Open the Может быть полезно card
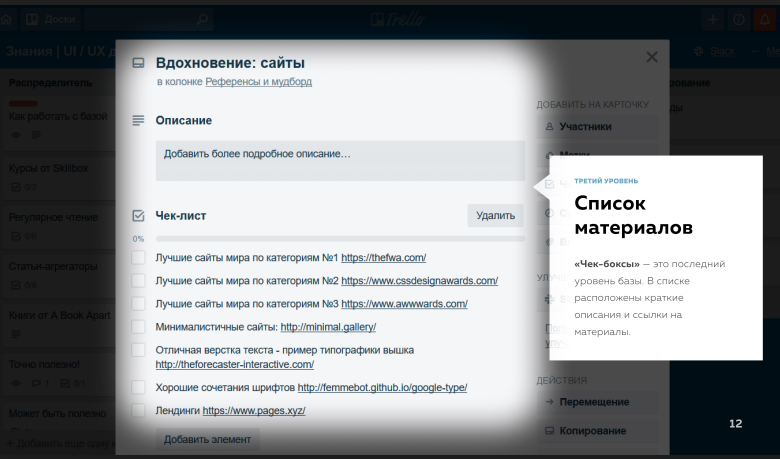 tap(59, 417)
